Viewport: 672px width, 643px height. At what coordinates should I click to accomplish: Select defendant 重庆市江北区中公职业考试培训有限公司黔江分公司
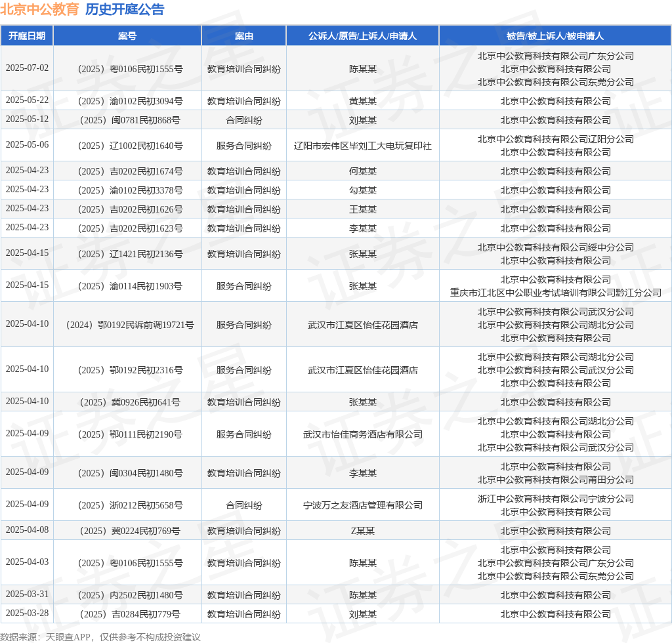pos(555,293)
